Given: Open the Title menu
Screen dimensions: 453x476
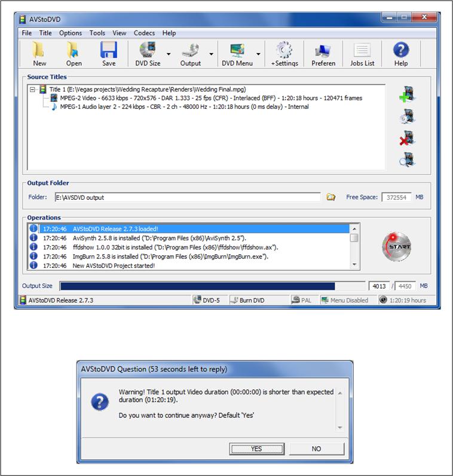Looking at the screenshot, I should tap(45, 33).
